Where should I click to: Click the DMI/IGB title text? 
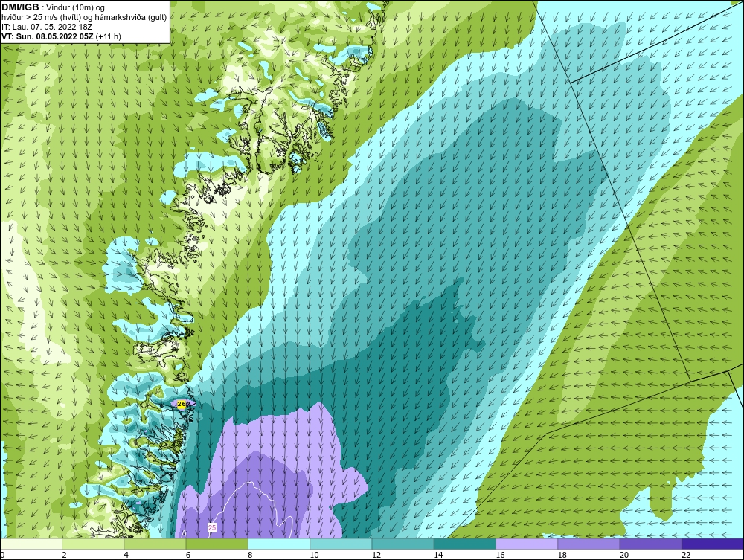click(21, 7)
